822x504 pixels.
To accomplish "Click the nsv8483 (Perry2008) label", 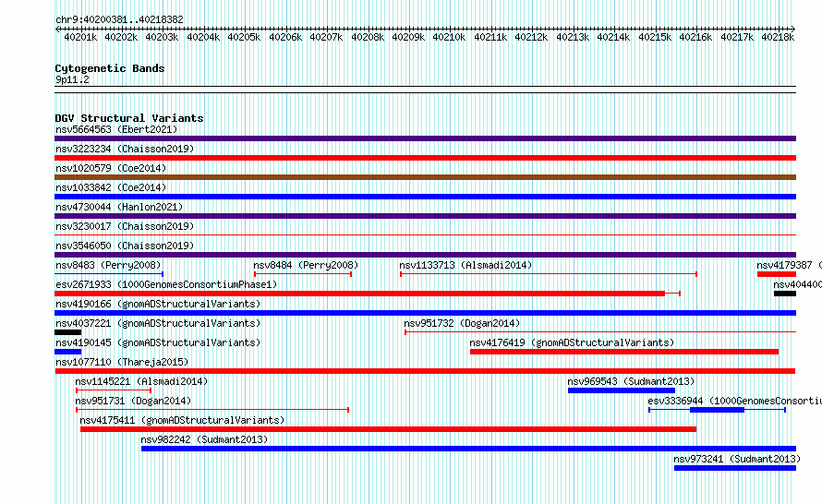I will [108, 265].
